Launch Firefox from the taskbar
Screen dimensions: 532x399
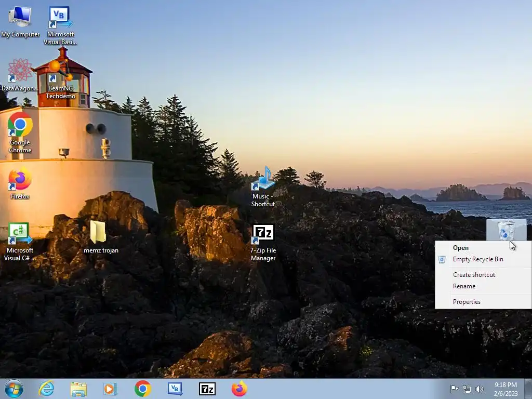(x=239, y=389)
